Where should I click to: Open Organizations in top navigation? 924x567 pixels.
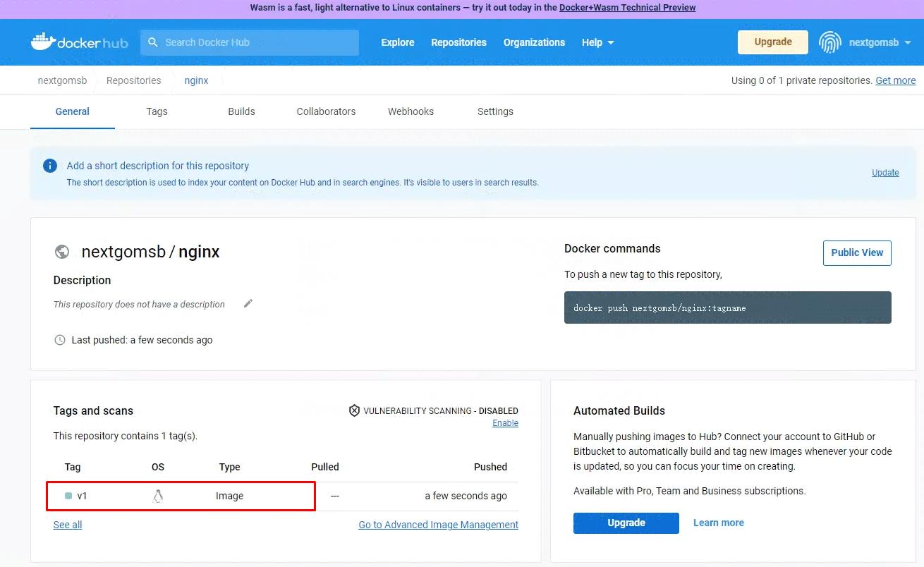point(534,42)
